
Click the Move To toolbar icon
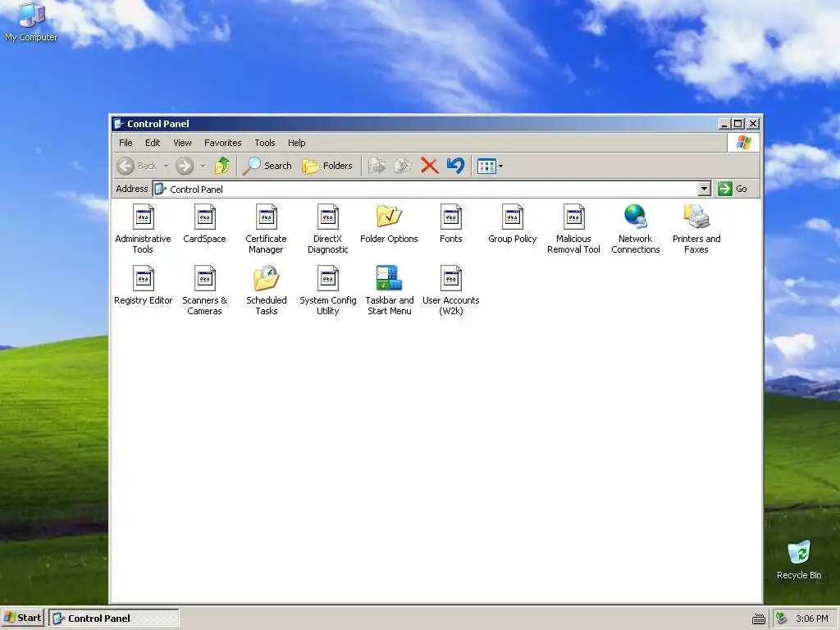[377, 166]
